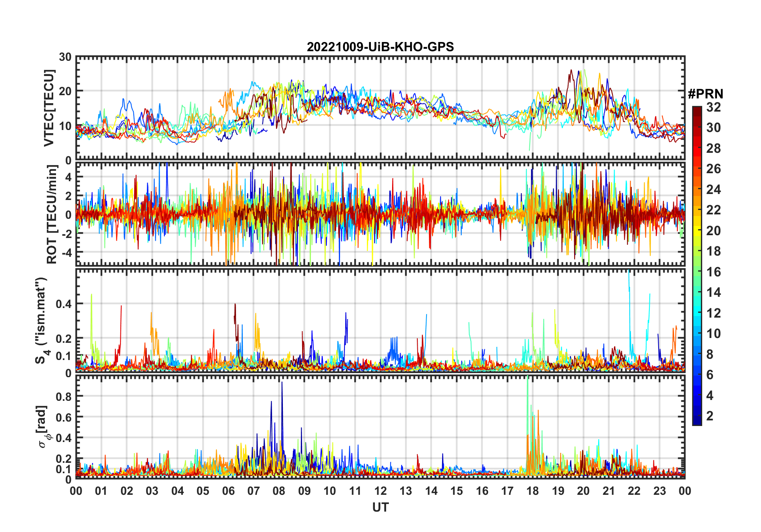The image size is (761, 532).
Task: Click colorbar tick label 2
Action: [710, 416]
